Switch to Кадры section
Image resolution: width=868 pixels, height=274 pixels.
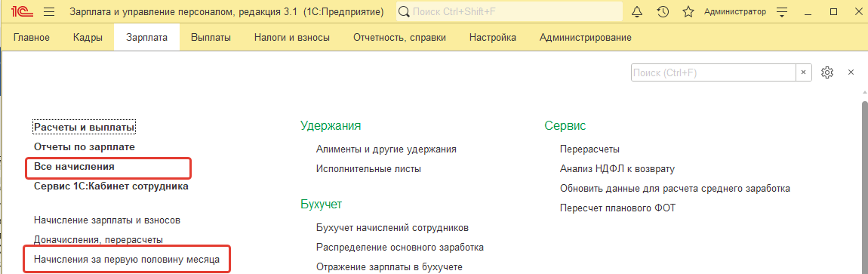(88, 38)
